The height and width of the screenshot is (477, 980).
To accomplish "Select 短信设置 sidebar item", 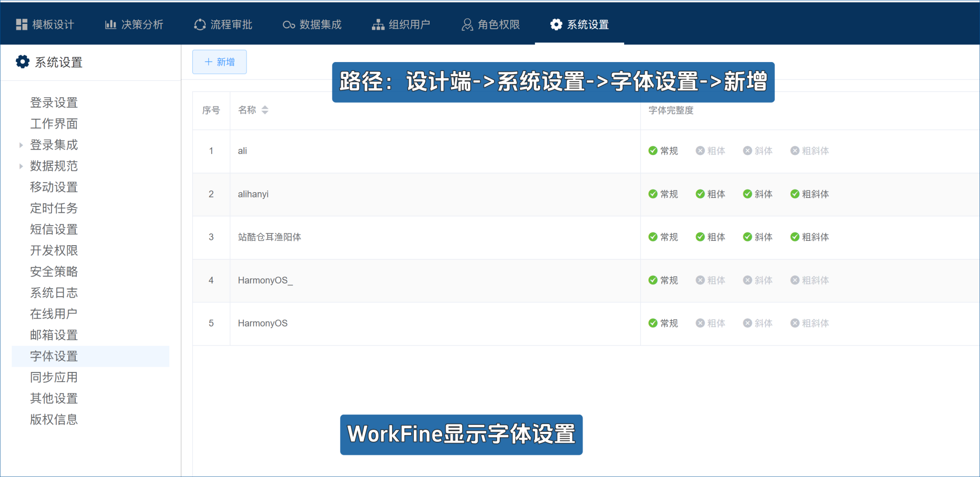I will (54, 229).
